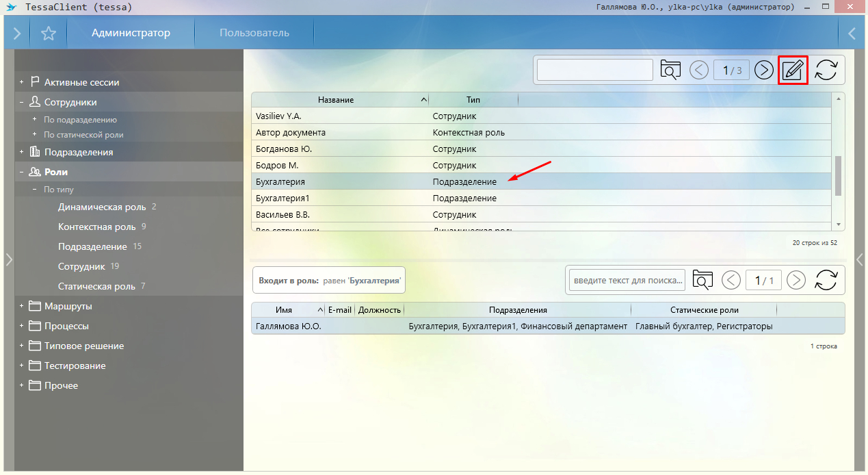Sort by the Название column header
Viewport: 868px width, 475px height.
tap(336, 100)
